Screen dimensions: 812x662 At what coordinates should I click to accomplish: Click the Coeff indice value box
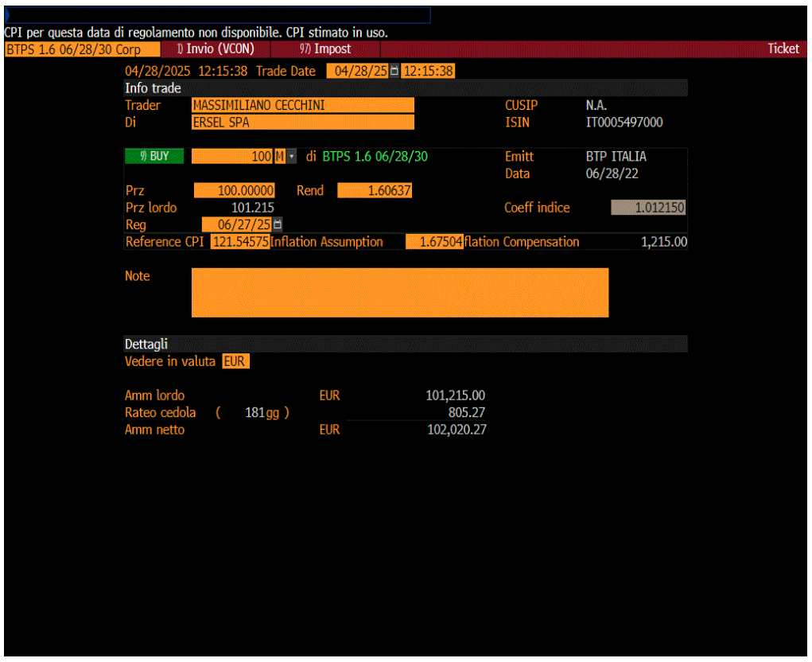tap(648, 208)
